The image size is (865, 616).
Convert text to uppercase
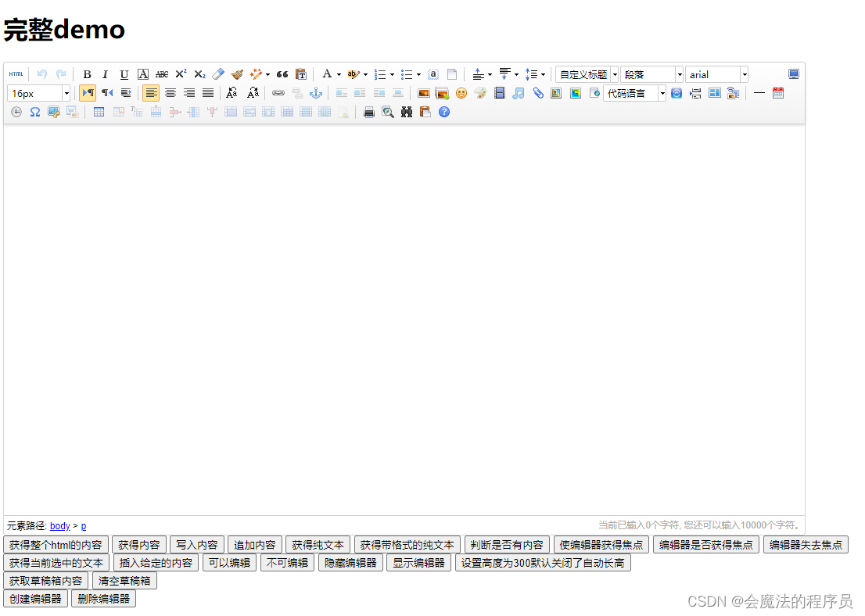point(232,93)
